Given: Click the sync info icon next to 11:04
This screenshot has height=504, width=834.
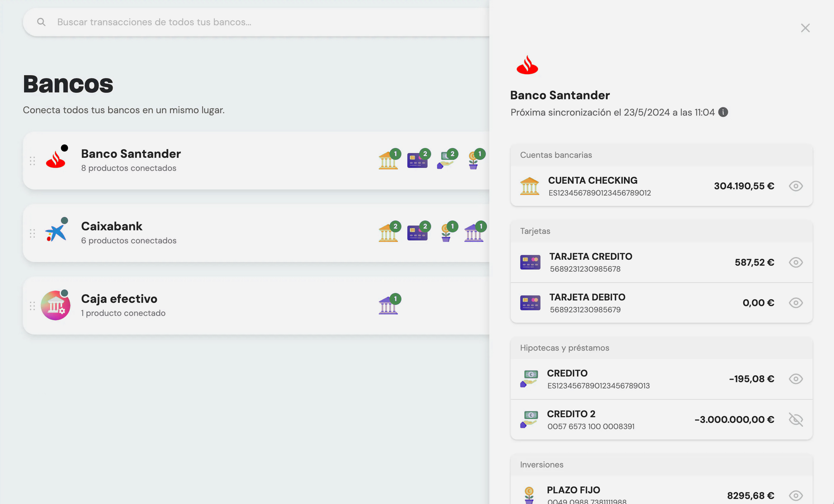Looking at the screenshot, I should coord(723,112).
